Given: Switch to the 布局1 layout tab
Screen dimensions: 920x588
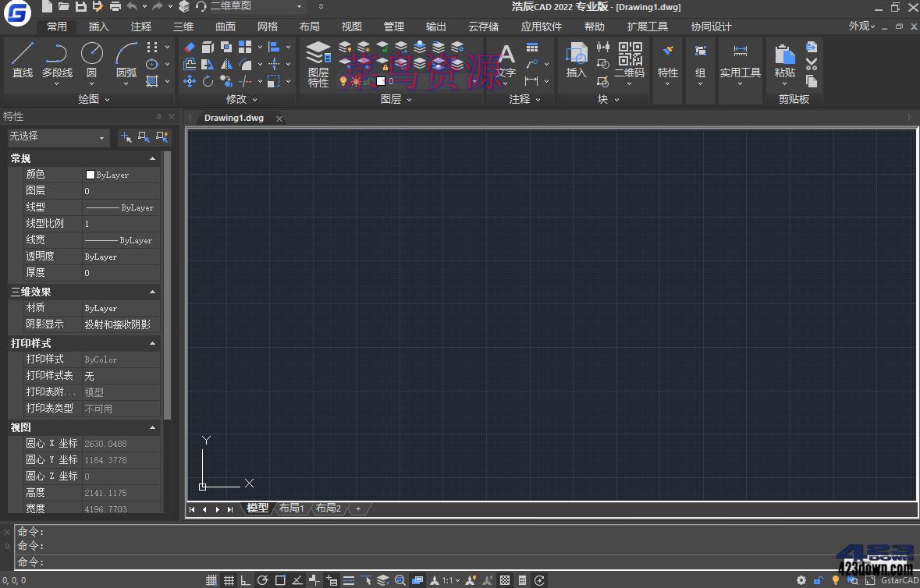Looking at the screenshot, I should point(292,508).
